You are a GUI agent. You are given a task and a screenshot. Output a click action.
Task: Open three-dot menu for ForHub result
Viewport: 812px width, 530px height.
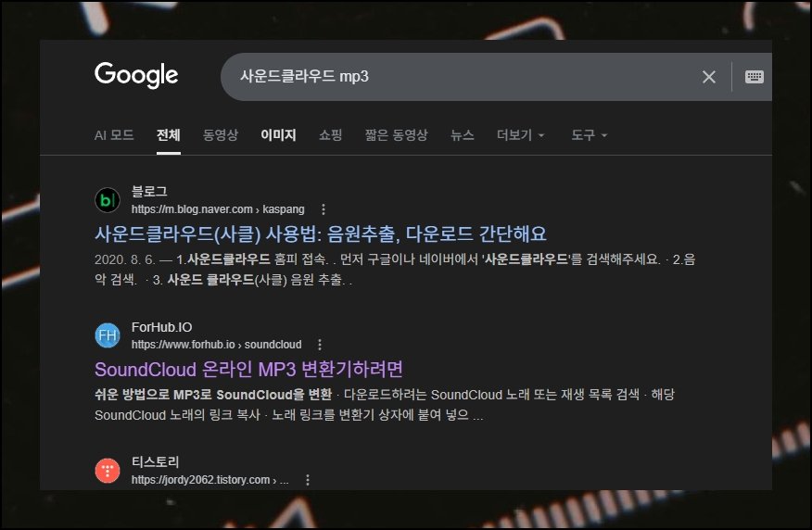click(320, 344)
